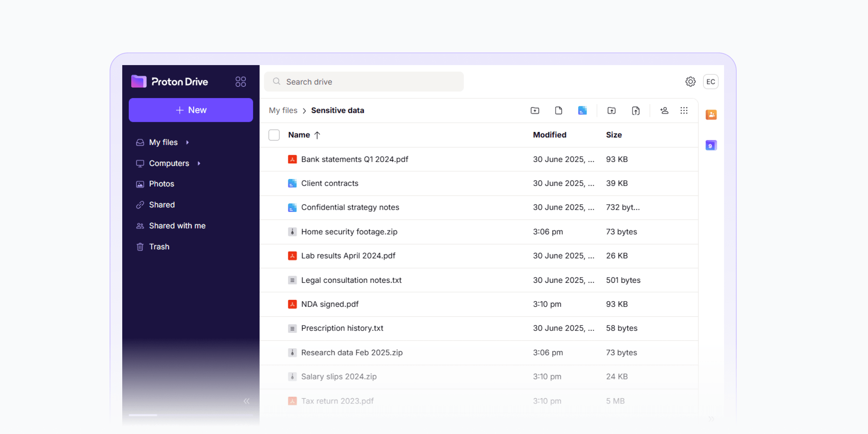Click the upload file toolbar icon
This screenshot has height=434, width=868.
[635, 111]
